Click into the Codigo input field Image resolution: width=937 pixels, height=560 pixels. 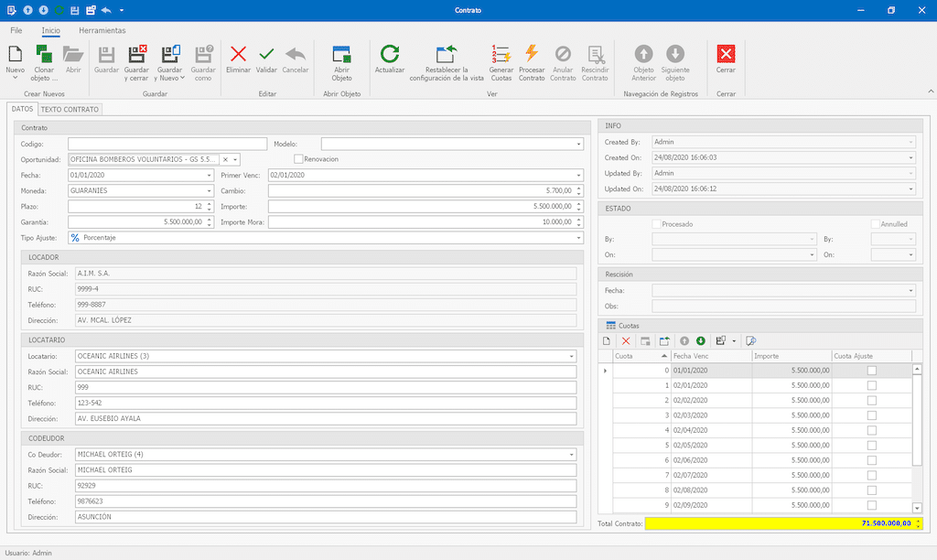point(167,144)
